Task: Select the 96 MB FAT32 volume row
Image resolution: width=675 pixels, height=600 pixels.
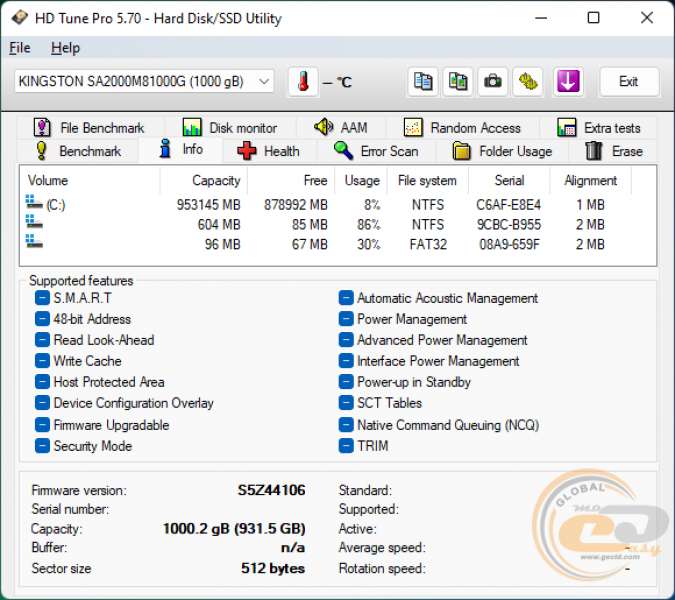Action: tap(327, 244)
